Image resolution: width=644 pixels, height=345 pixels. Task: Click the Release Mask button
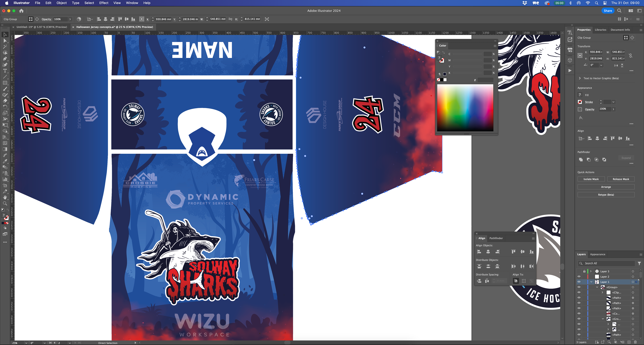tap(621, 179)
